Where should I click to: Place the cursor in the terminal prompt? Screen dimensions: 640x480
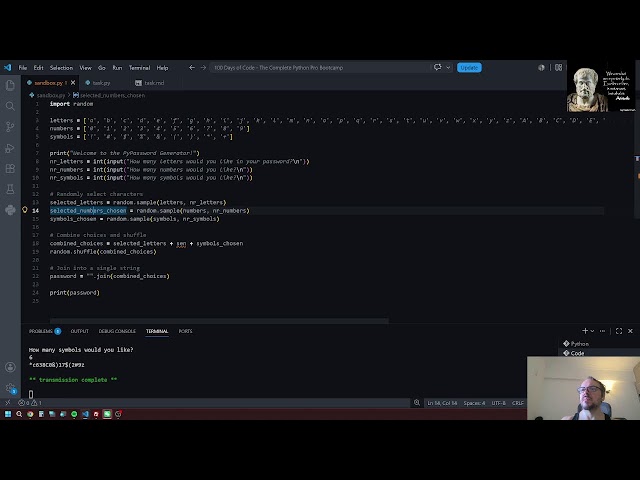point(31,394)
